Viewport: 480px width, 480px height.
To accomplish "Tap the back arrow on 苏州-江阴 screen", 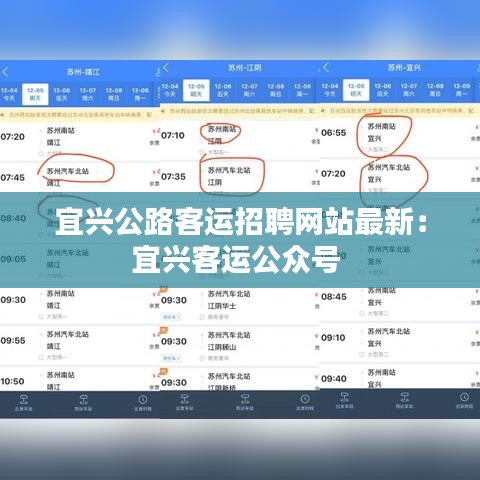I will [166, 68].
